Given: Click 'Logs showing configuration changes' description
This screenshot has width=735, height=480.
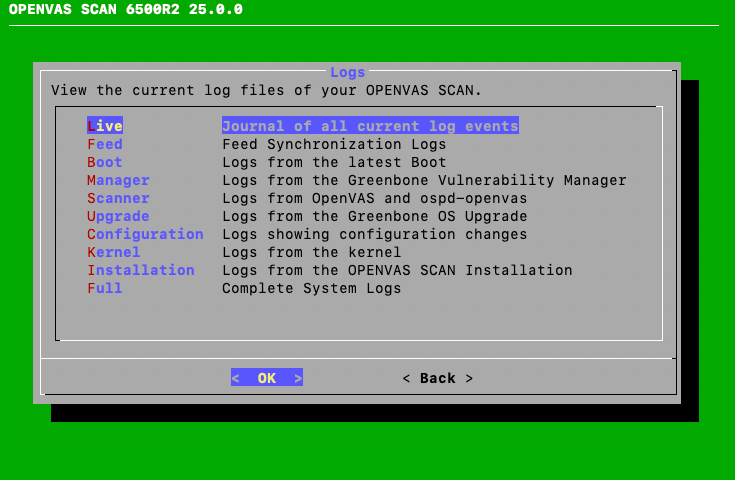Looking at the screenshot, I should click(x=374, y=234).
